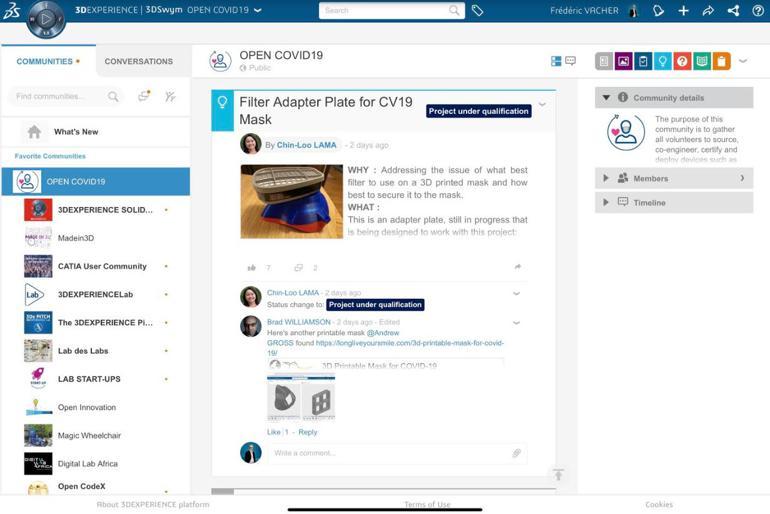This screenshot has width=770, height=514.
Task: Select OPEN COVID19 in favorite communities
Action: (96, 182)
